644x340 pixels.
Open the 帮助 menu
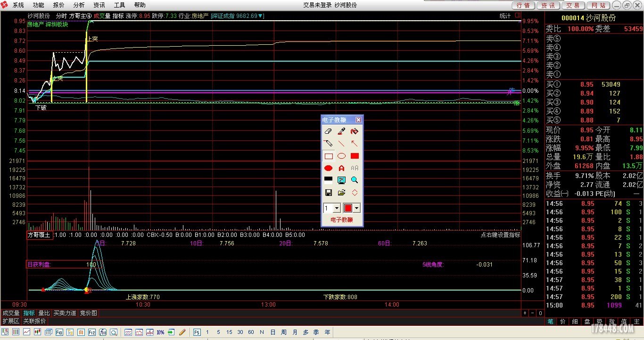140,5
